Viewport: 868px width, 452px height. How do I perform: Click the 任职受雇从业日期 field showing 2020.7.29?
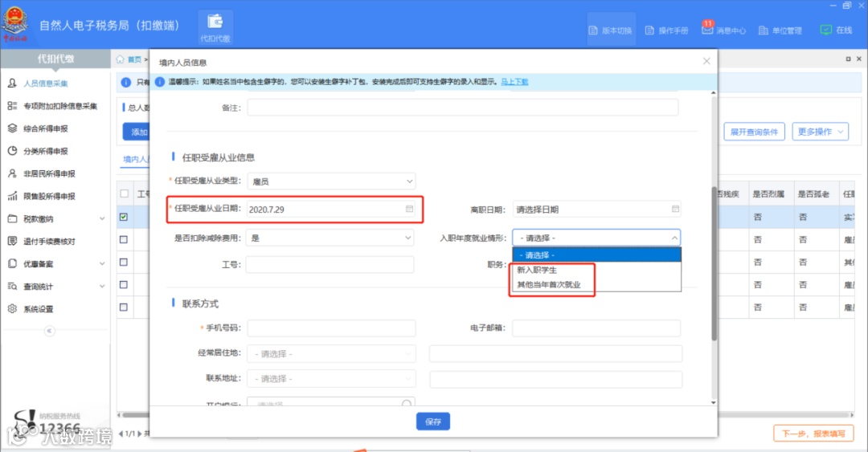331,209
